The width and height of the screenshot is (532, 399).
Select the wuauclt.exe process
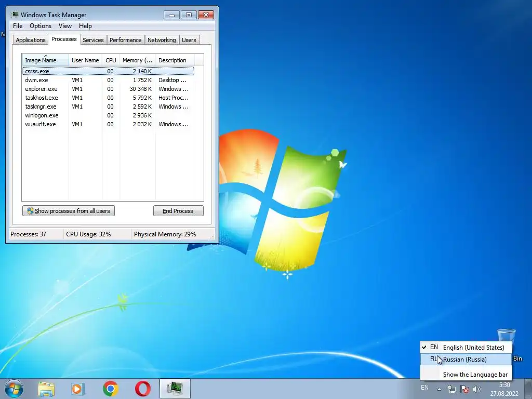[108, 124]
